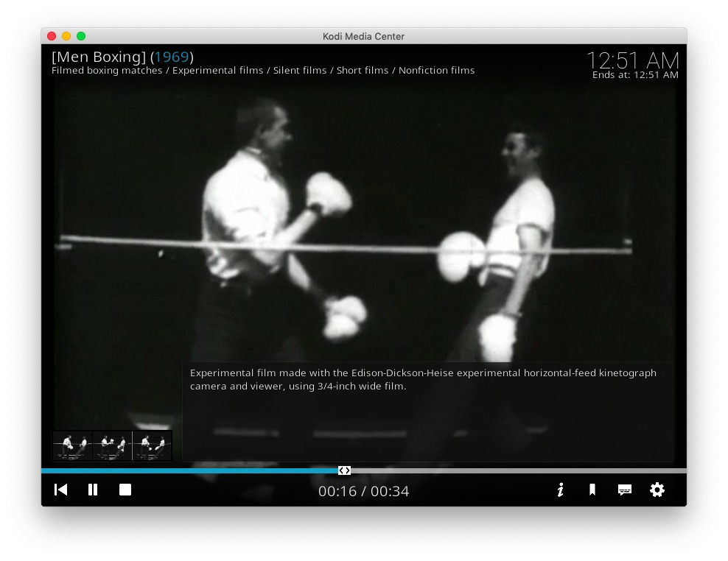Viewport: 728px width, 561px height.
Task: Click the blue 1969 year label
Action: pos(172,57)
